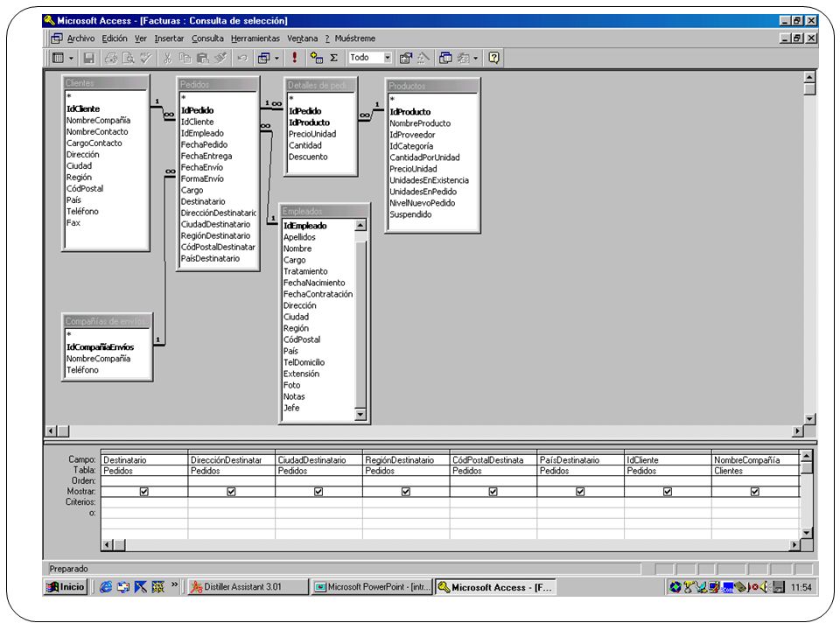Viewport: 840px width, 630px height.
Task: Select NombreProducto in Productos table
Action: coord(420,123)
